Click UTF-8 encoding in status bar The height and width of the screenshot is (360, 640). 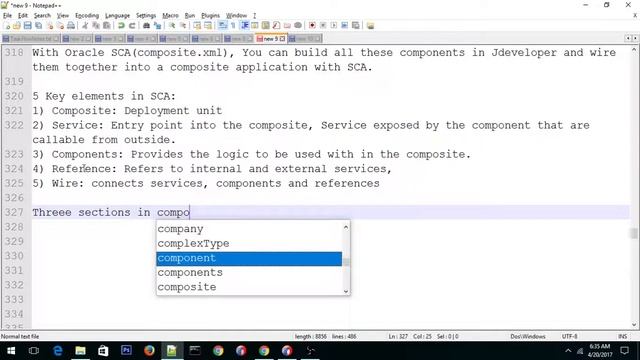coord(569,336)
